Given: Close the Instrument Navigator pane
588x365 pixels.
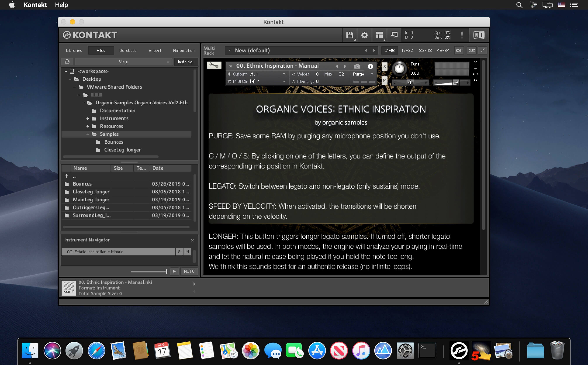Looking at the screenshot, I should point(192,240).
